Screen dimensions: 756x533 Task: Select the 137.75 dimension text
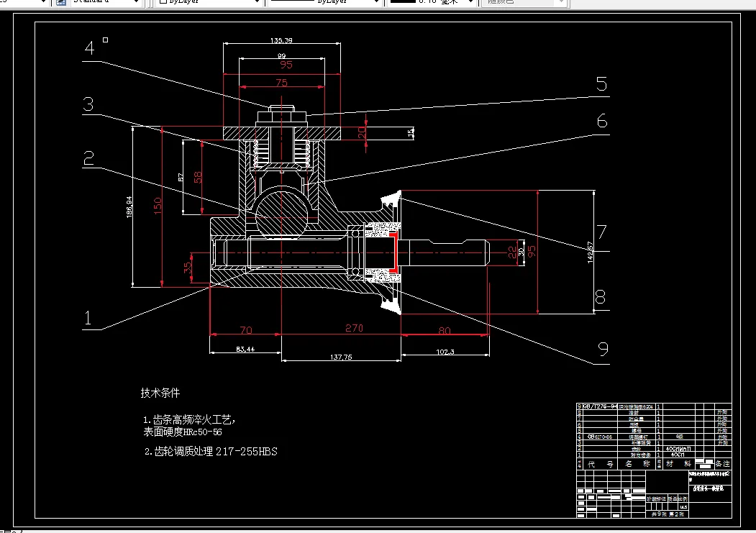(x=341, y=357)
